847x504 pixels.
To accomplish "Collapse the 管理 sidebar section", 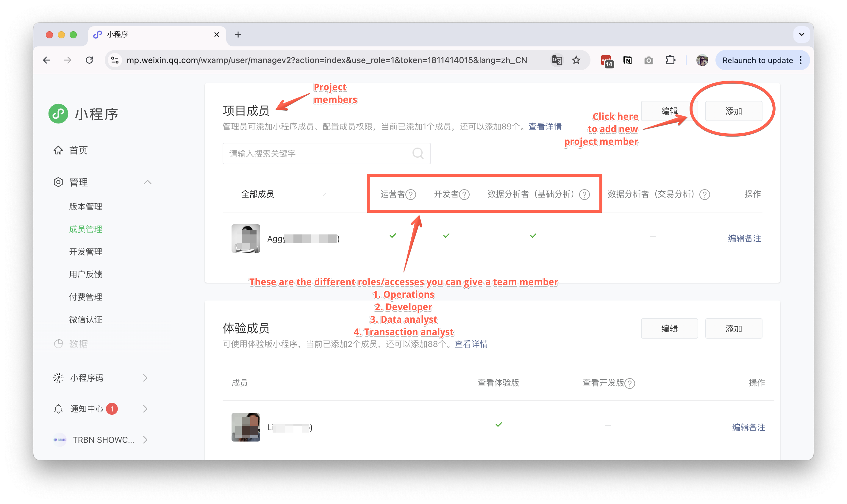I will [x=147, y=182].
